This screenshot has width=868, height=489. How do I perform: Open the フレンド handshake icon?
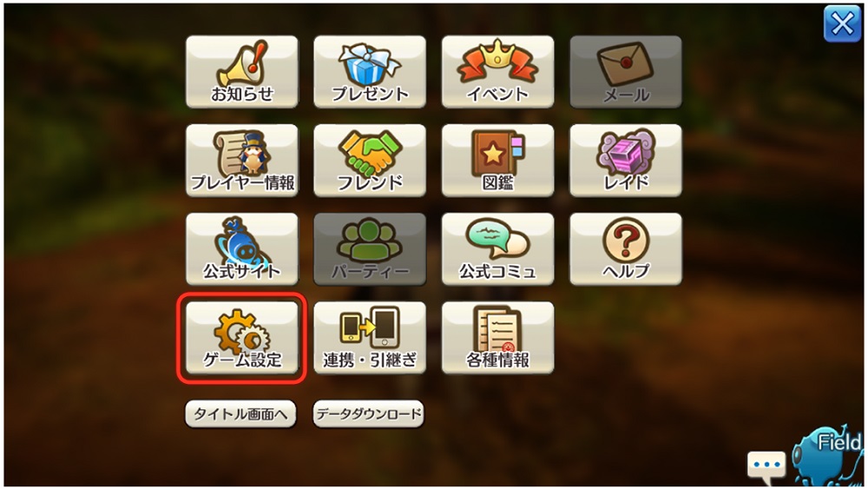[370, 160]
